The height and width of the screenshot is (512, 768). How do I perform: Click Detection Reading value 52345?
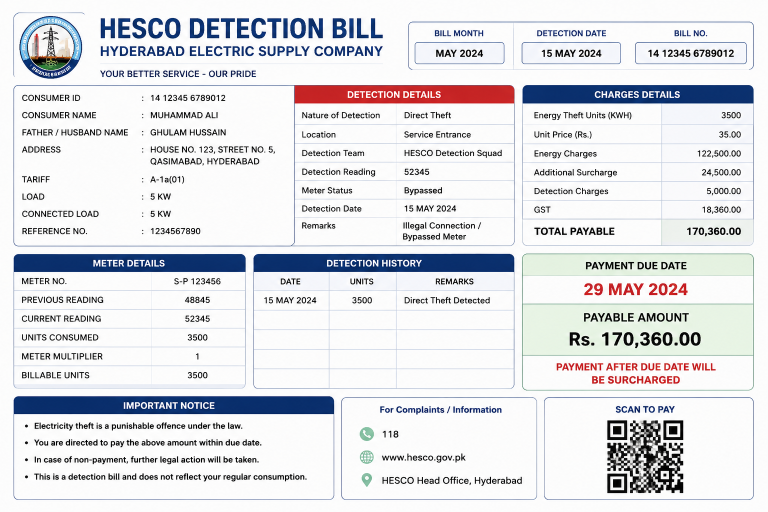click(x=416, y=172)
